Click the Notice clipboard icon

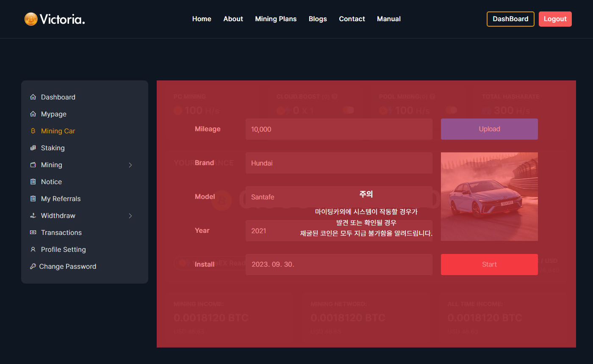pyautogui.click(x=33, y=182)
